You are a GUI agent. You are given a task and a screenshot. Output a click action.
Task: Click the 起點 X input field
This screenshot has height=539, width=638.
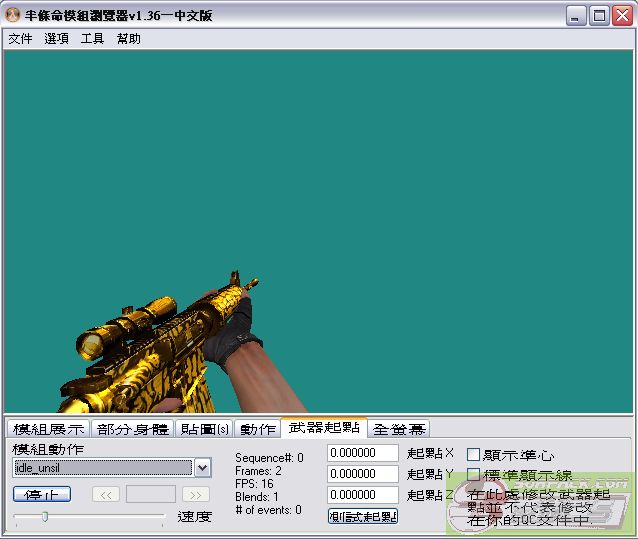(x=362, y=453)
